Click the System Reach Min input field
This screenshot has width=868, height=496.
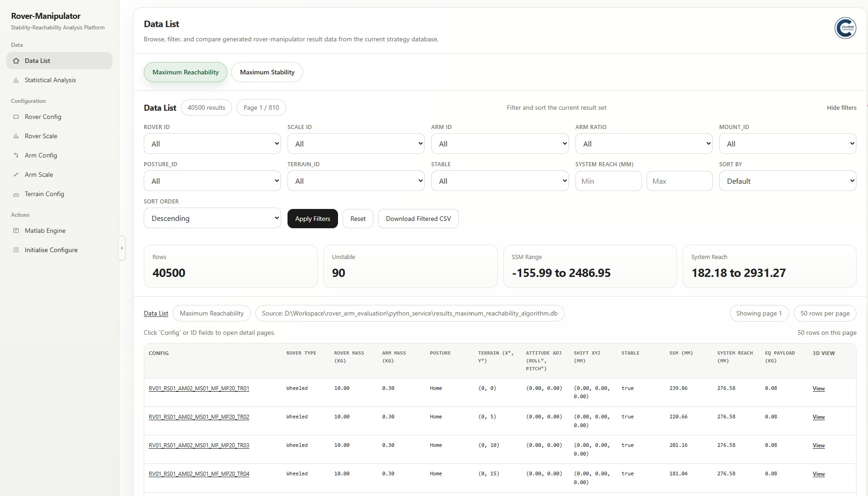coord(608,181)
